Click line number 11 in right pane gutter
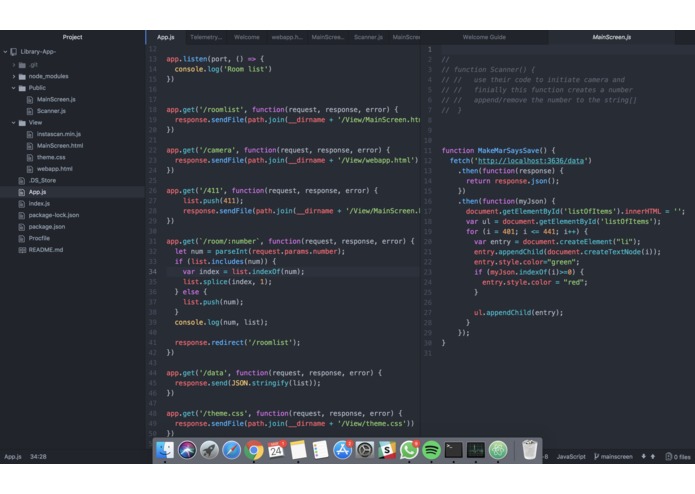Viewport: 695px width, 494px height. coord(428,151)
